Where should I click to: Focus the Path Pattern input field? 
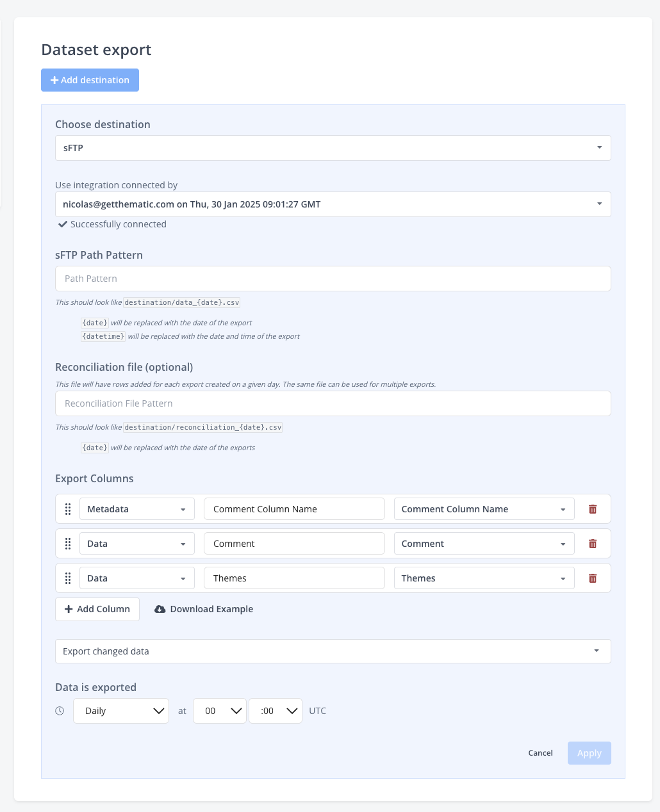point(333,279)
